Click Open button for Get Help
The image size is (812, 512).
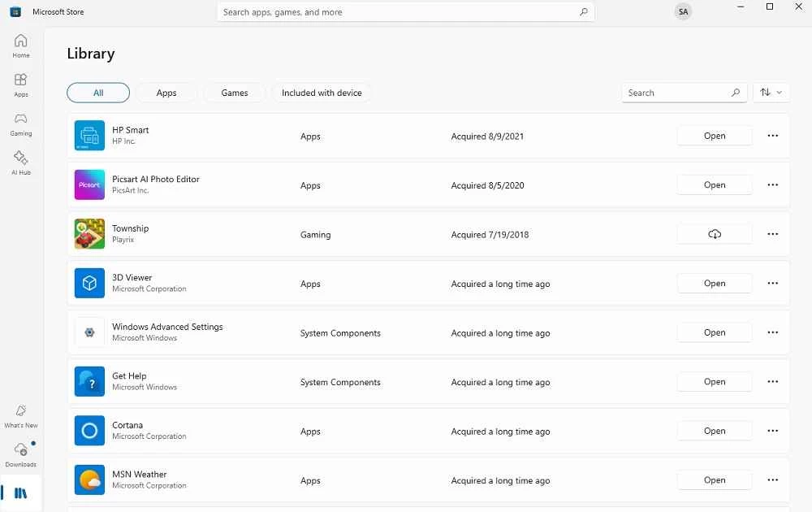pyautogui.click(x=715, y=382)
